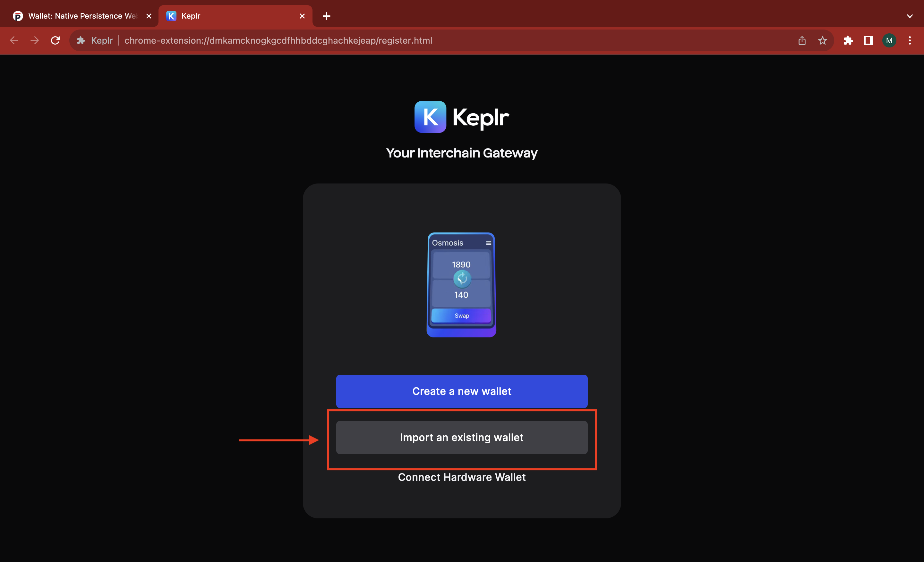
Task: Open the Extensions puzzle icon
Action: coord(848,40)
